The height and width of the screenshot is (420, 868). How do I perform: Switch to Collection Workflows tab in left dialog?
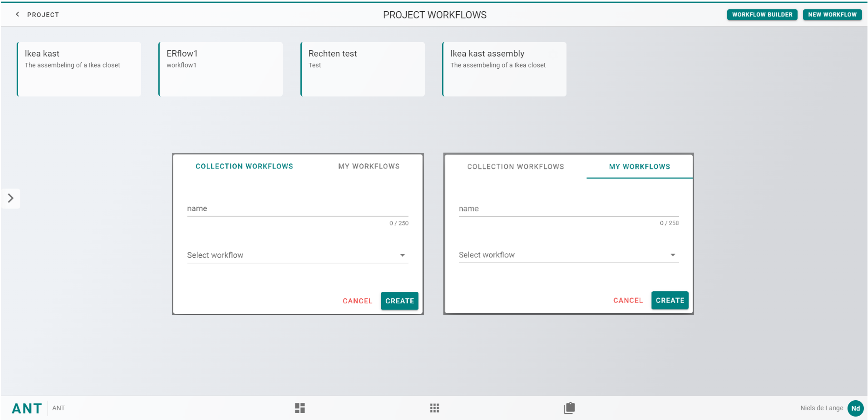[x=244, y=166]
